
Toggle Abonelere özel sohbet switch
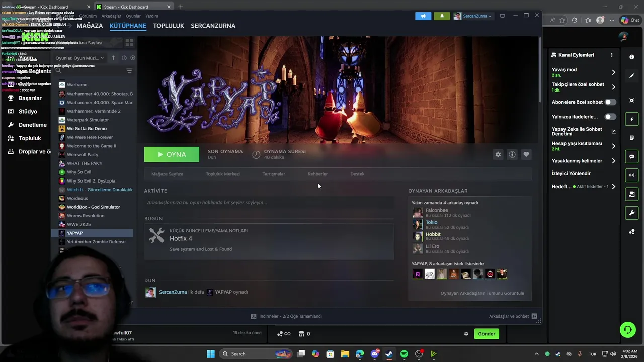point(610,102)
